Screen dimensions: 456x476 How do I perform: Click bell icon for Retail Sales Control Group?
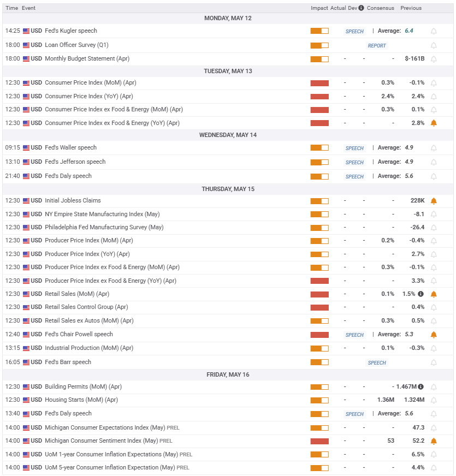point(434,307)
